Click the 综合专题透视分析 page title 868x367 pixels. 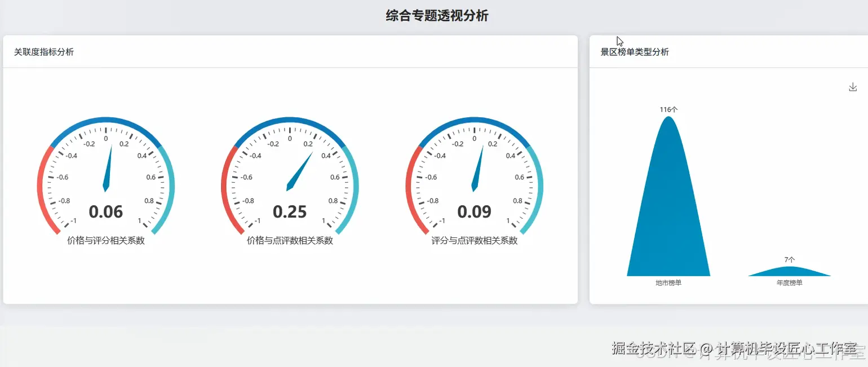436,15
